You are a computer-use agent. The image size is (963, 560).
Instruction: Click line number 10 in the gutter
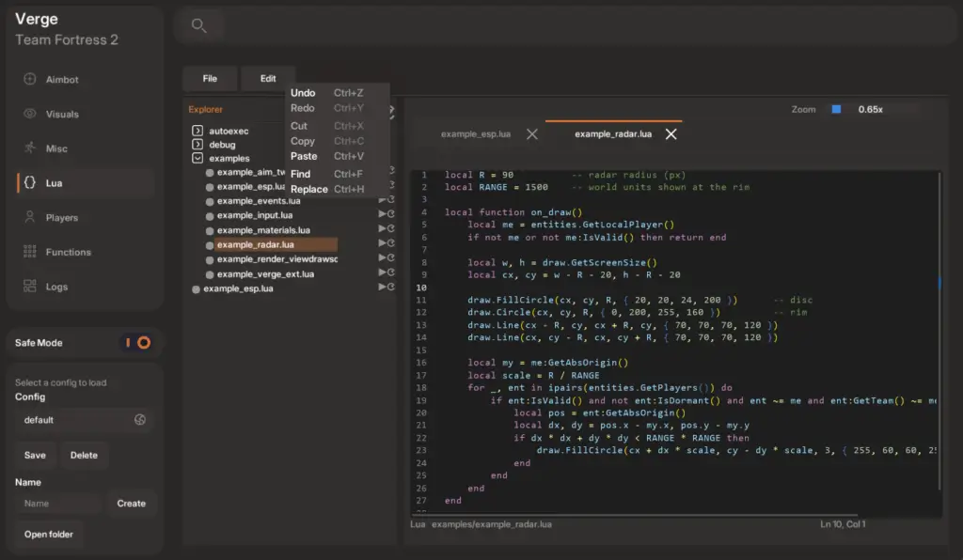coord(421,288)
